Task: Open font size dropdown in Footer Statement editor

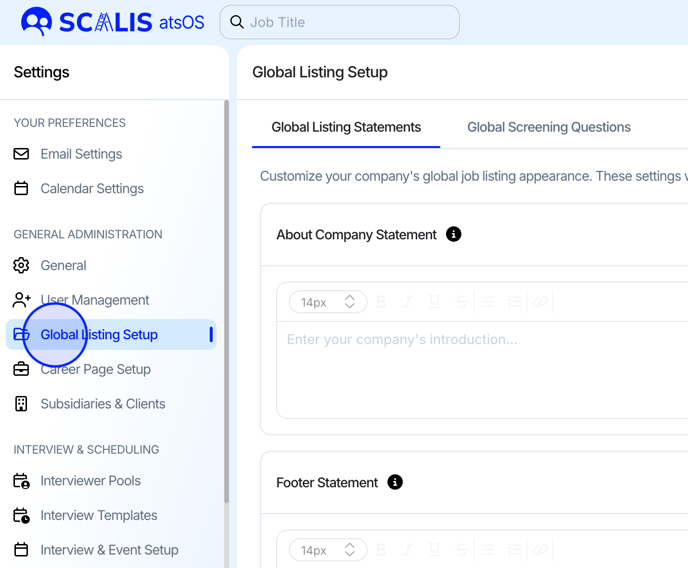Action: tap(327, 550)
